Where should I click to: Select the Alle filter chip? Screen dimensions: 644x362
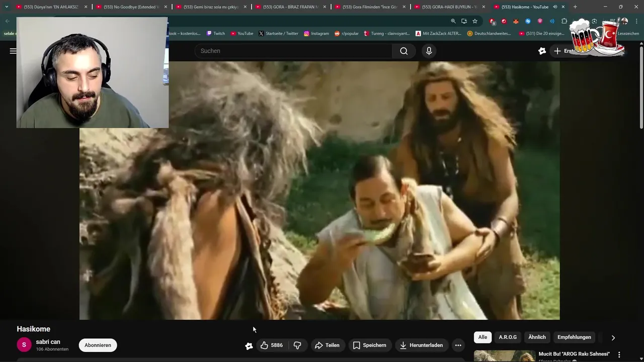coord(482,337)
